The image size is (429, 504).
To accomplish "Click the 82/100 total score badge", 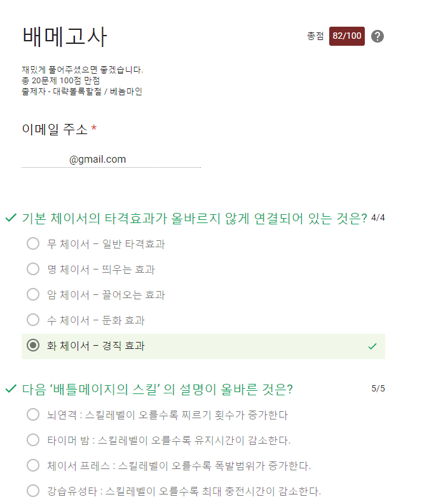I will tap(347, 36).
